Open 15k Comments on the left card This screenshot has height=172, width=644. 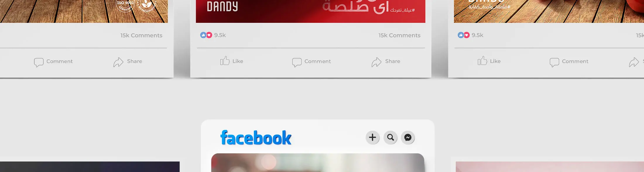[141, 35]
